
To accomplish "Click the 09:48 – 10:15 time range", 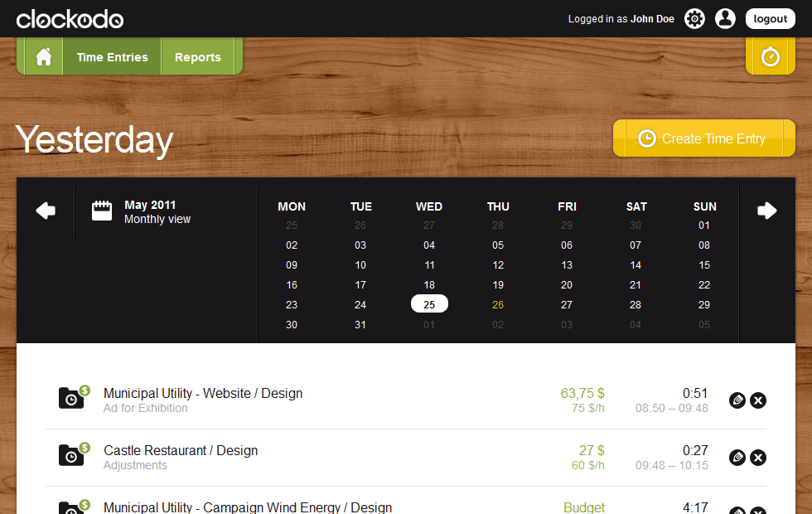I will (672, 465).
